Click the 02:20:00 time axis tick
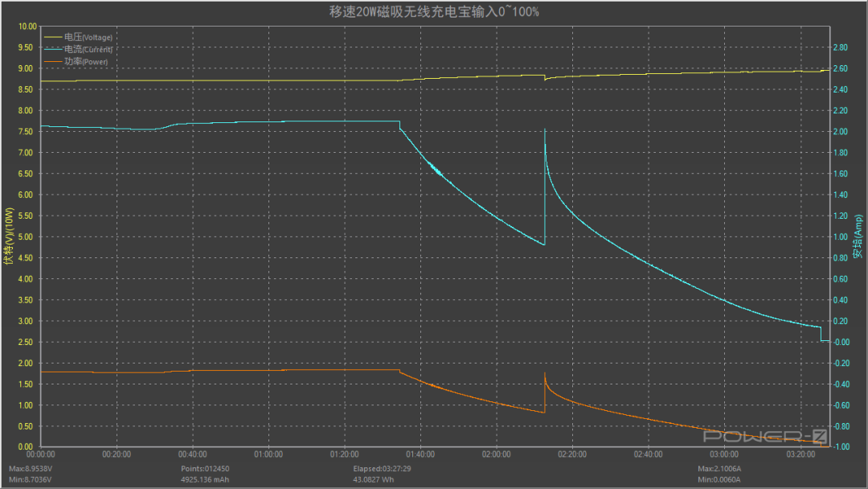Viewport: 868px width, 489px height. tap(572, 454)
